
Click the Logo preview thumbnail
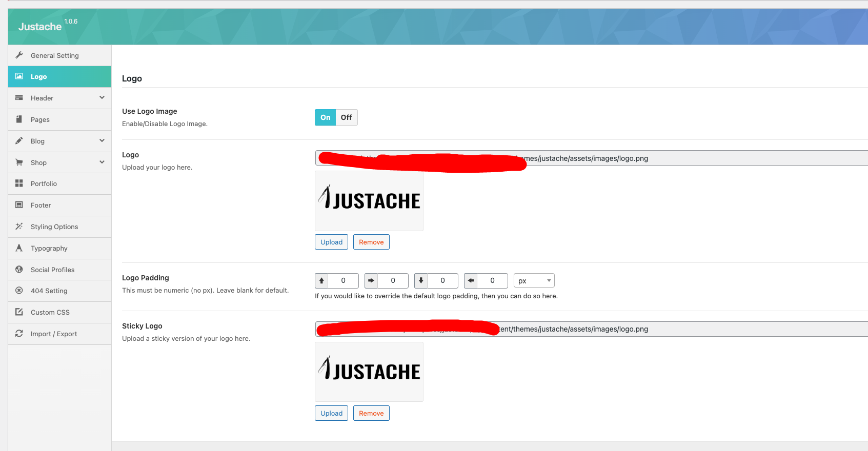pos(369,201)
